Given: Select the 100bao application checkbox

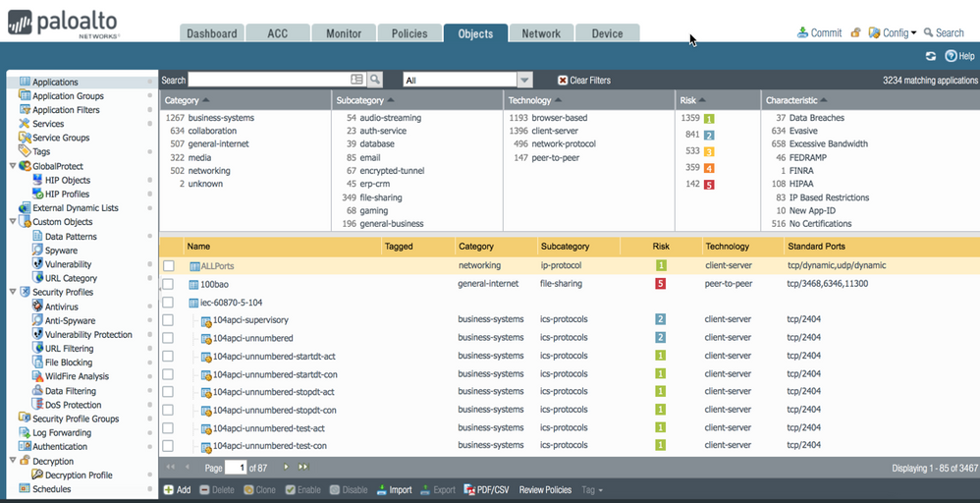Looking at the screenshot, I should pos(169,284).
